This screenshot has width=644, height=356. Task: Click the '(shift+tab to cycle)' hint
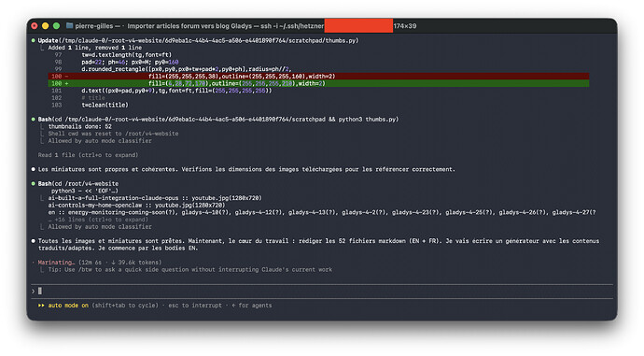pyautogui.click(x=125, y=306)
